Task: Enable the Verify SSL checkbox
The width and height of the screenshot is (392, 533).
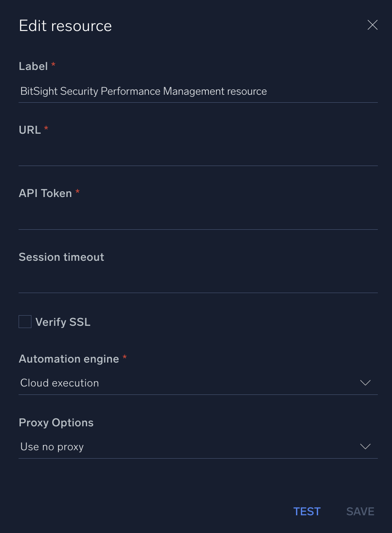Action: coord(25,321)
